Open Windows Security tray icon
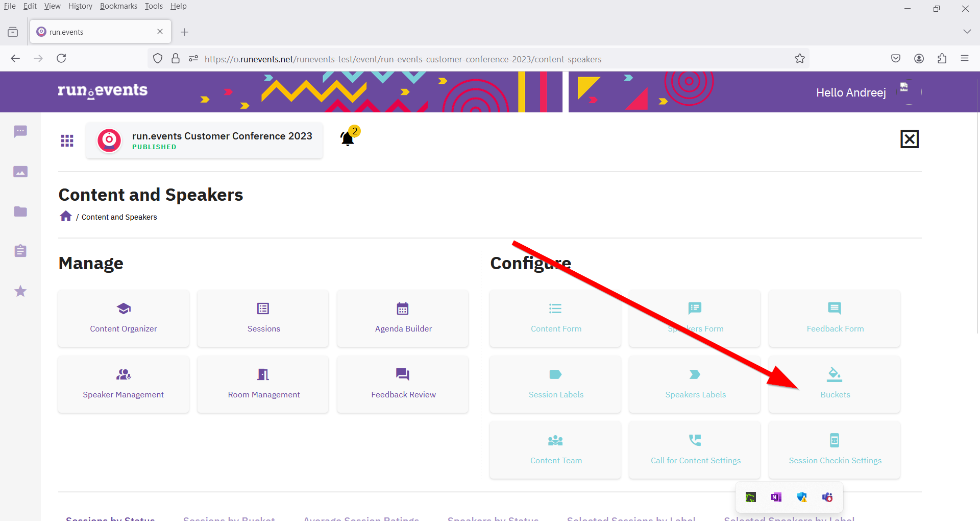This screenshot has height=521, width=980. pyautogui.click(x=802, y=497)
